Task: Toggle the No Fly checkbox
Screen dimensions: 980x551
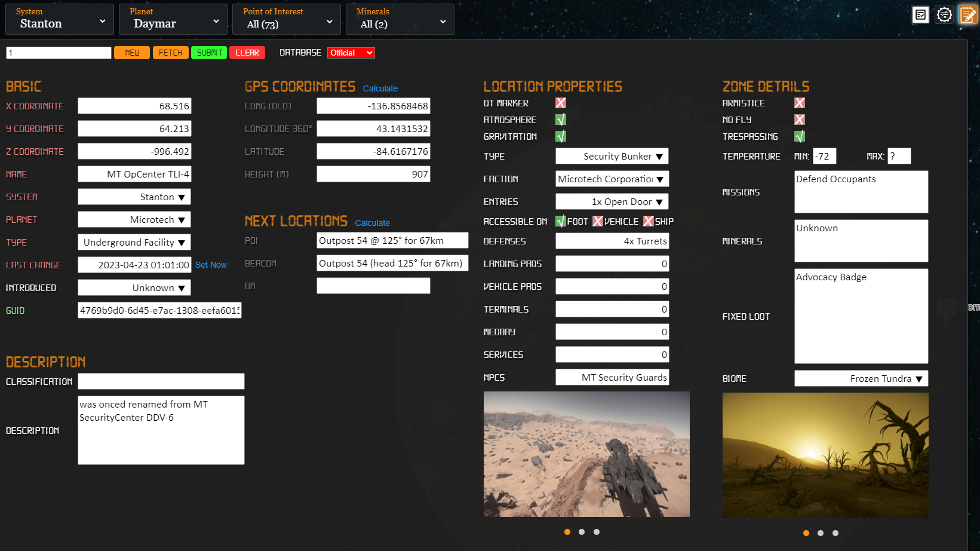Action: point(800,120)
